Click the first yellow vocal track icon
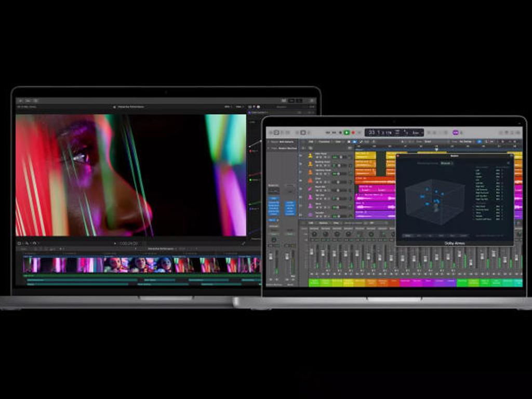 point(310,155)
